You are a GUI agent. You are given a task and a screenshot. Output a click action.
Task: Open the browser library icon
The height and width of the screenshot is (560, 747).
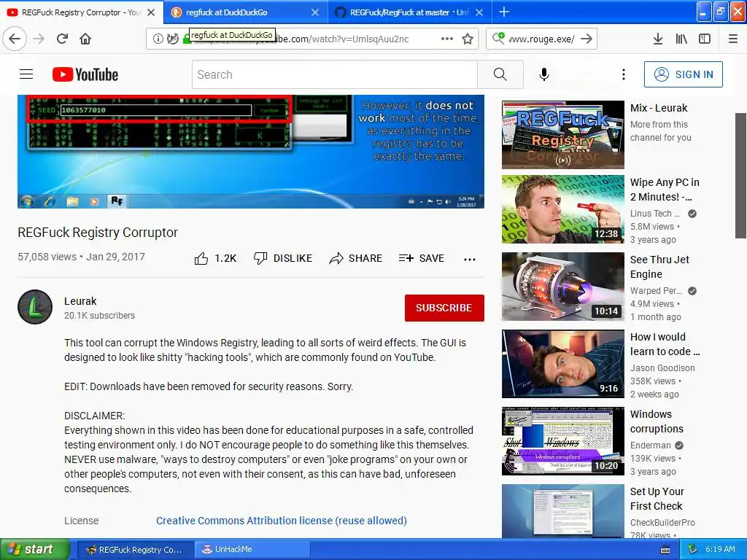pos(681,39)
